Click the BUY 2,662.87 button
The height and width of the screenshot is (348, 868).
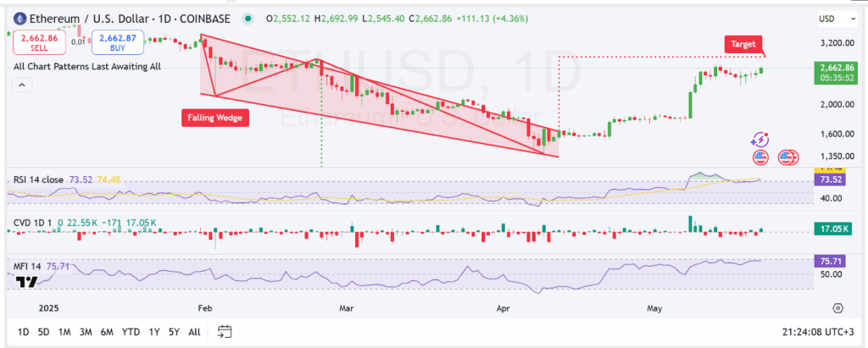click(117, 42)
